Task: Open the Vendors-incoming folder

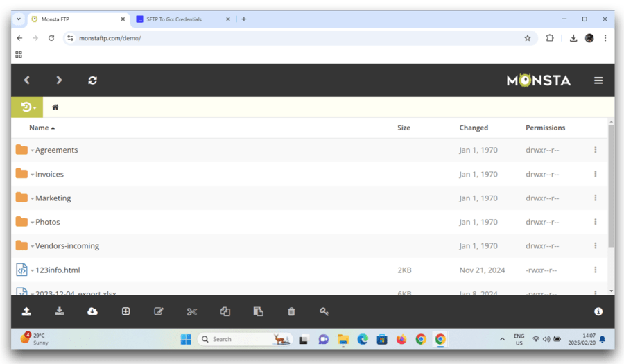Action: pos(67,246)
